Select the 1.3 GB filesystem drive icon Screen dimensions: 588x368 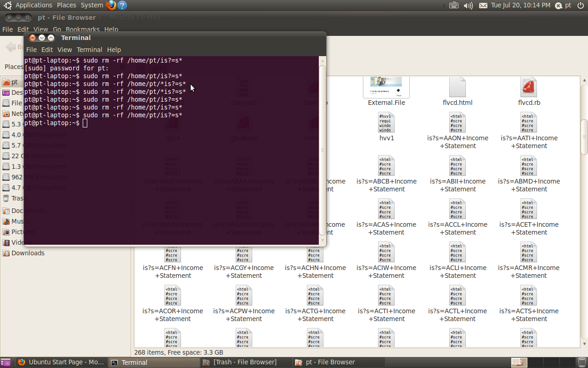(6, 167)
